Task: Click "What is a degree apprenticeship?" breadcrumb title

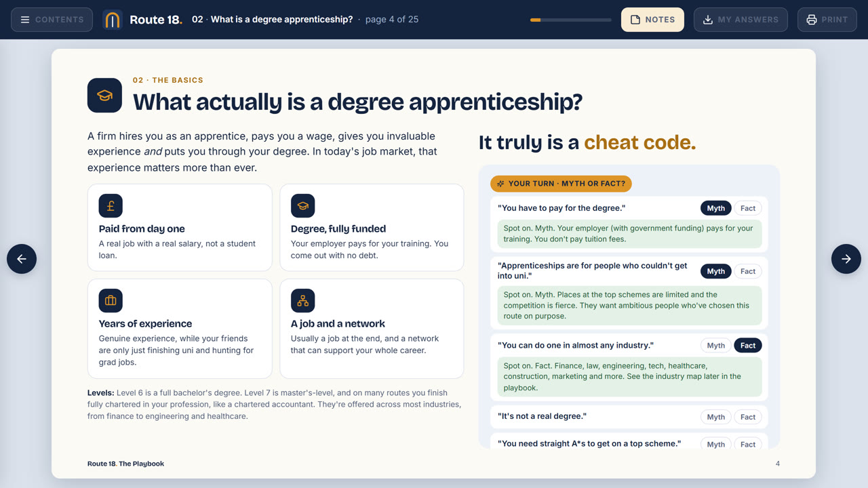Action: pos(281,20)
